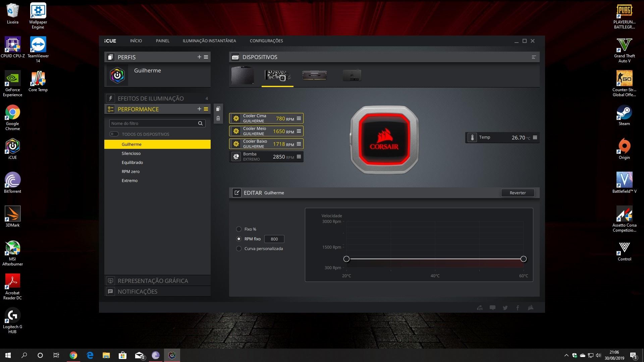Screen dimensions: 644x362
Task: Click the left curve point at 20°C
Action: pyautogui.click(x=346, y=259)
